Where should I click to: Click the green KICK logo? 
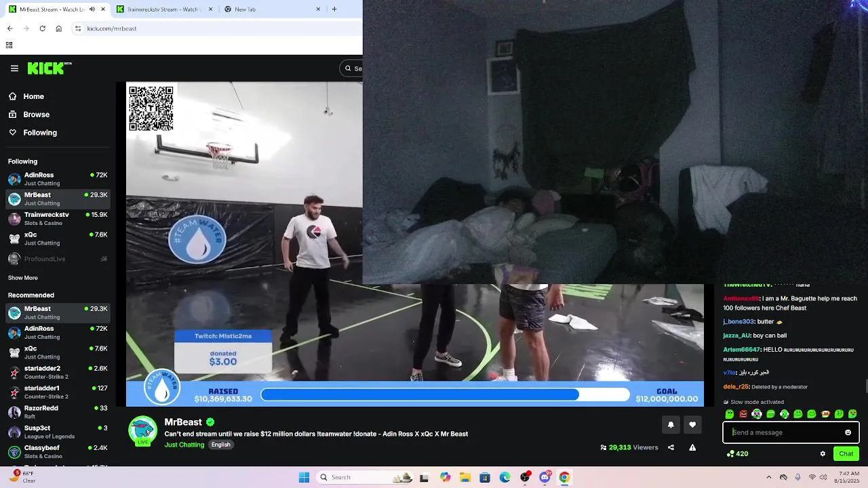[x=50, y=68]
